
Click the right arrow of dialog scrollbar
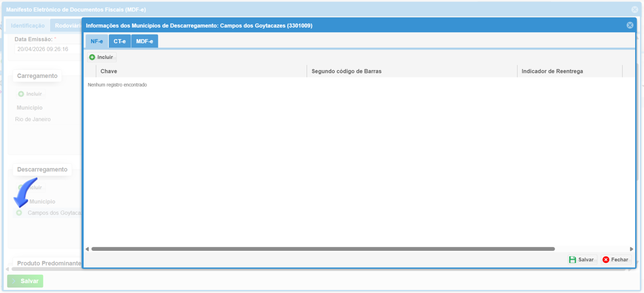pyautogui.click(x=631, y=249)
